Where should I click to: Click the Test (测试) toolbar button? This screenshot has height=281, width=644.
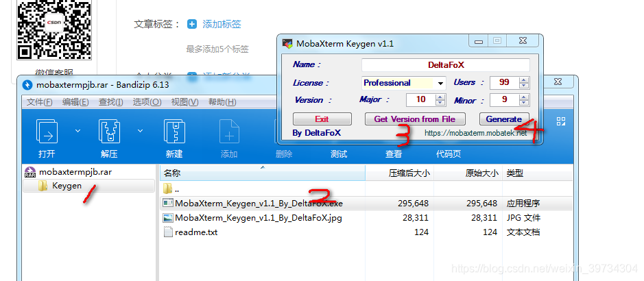point(339,154)
